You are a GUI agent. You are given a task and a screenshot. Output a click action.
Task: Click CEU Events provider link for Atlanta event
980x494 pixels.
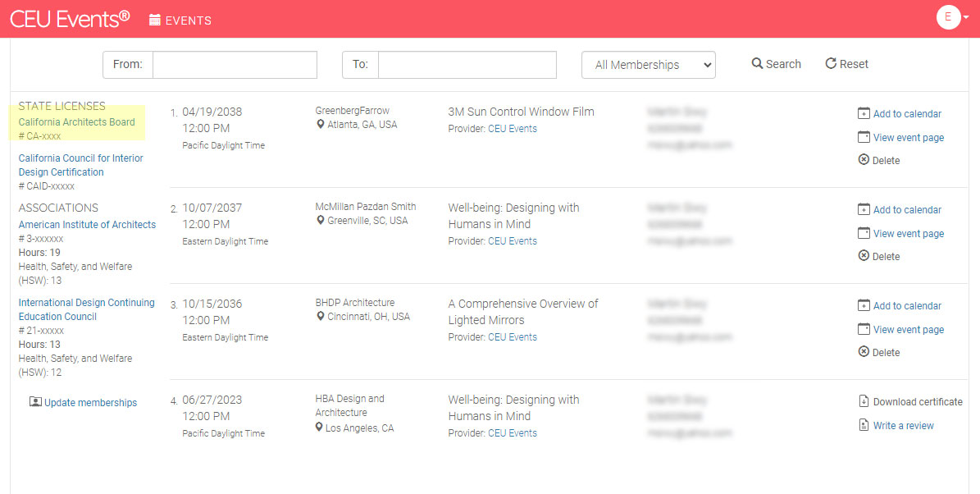(512, 129)
